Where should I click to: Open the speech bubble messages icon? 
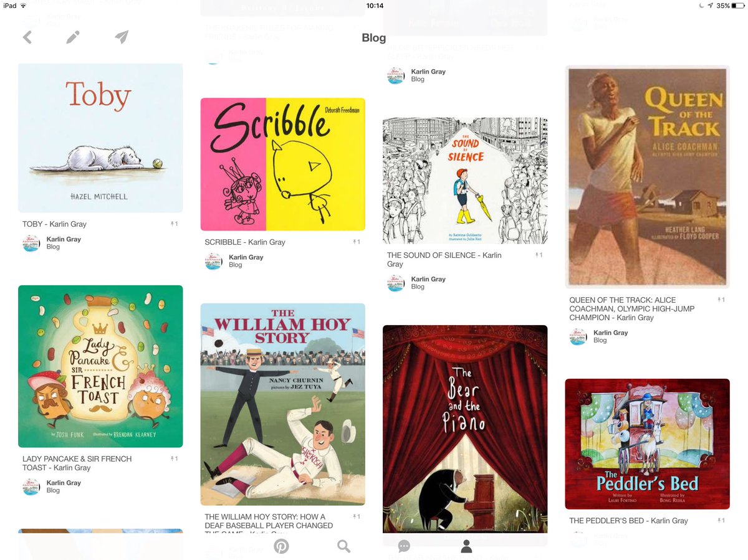coord(404,546)
